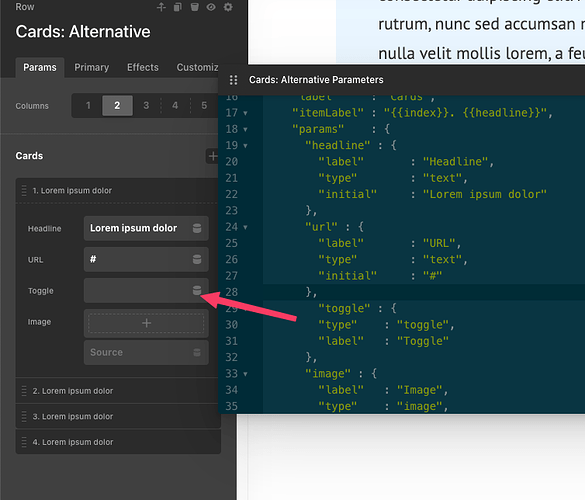The width and height of the screenshot is (585, 500).
Task: Duplicate the Cards: Alternative element
Action: click(178, 7)
